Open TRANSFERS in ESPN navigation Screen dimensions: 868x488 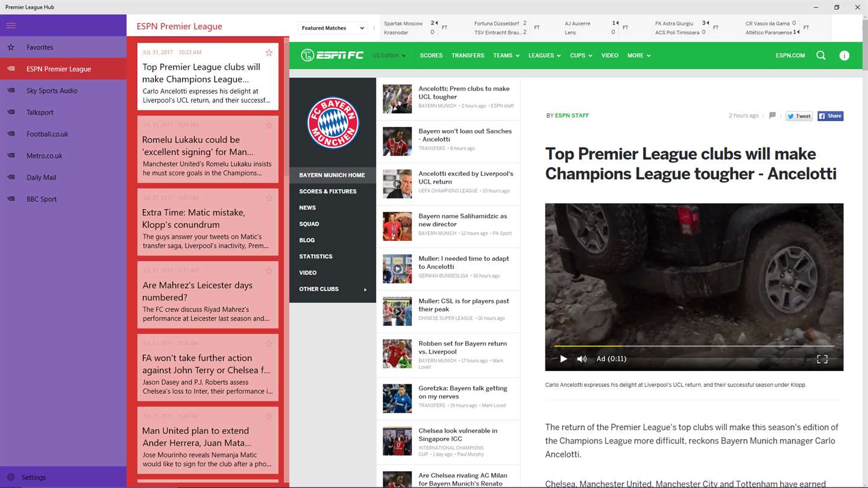click(x=468, y=55)
